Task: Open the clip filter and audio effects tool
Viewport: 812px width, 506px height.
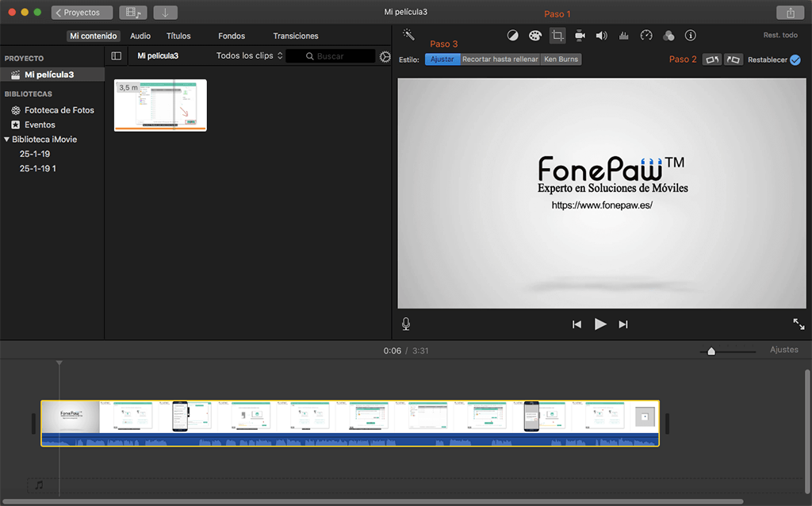Action: (668, 35)
